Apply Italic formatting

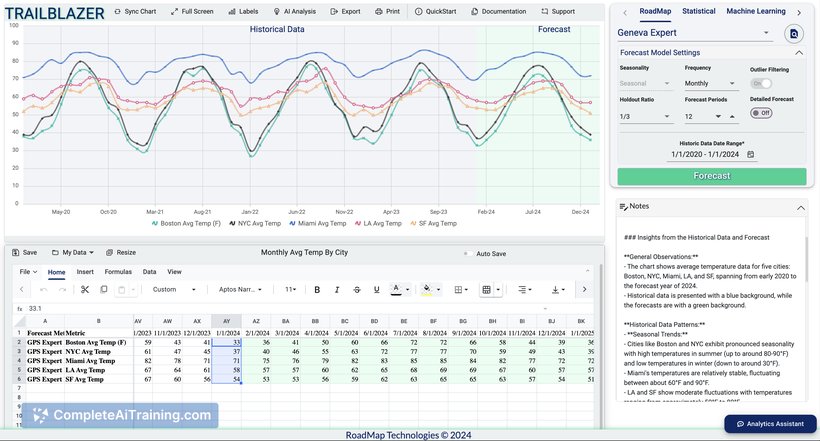click(x=337, y=289)
